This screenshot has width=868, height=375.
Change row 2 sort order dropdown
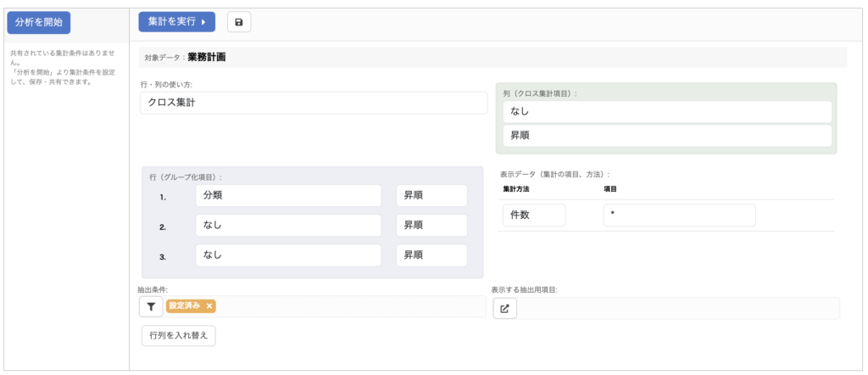coord(431,226)
